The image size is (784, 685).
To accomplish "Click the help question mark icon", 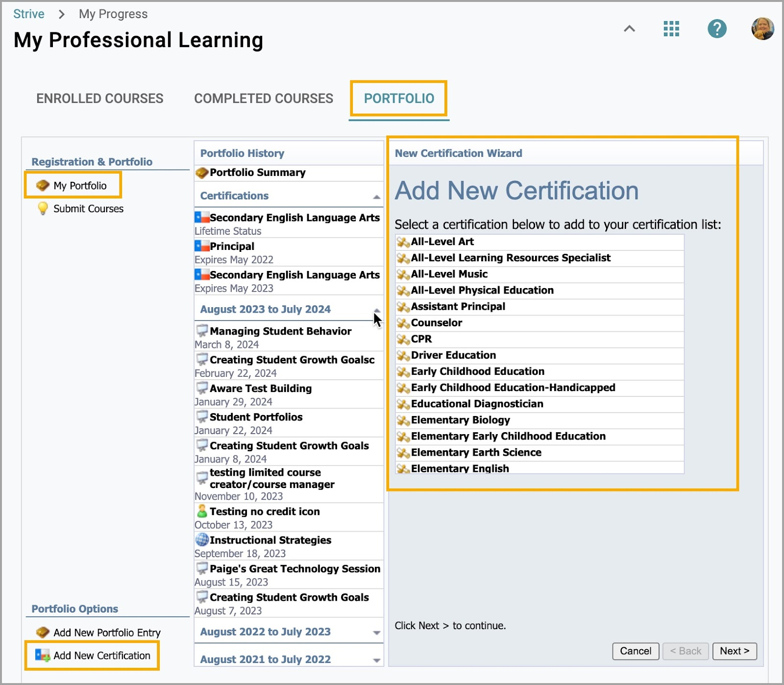I will 716,28.
